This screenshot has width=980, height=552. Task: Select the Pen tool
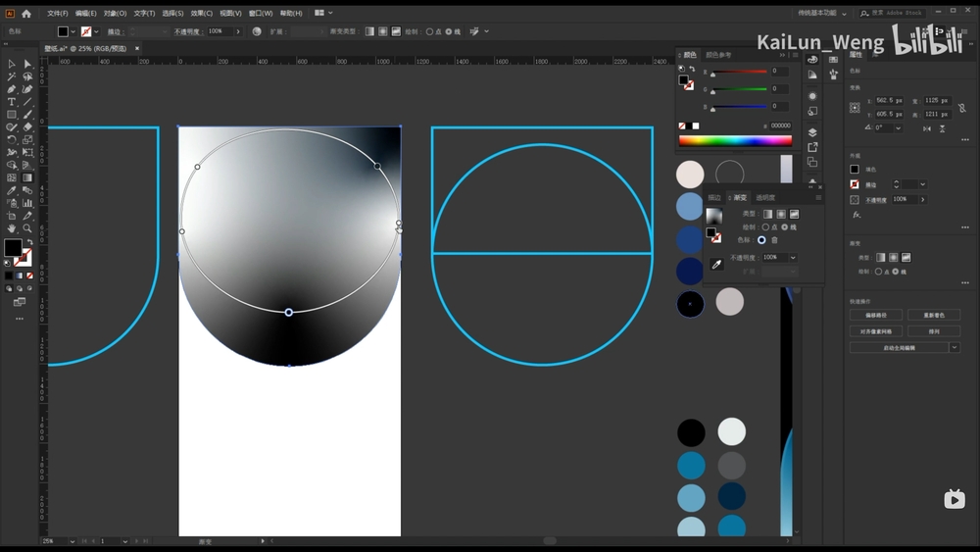(x=11, y=89)
